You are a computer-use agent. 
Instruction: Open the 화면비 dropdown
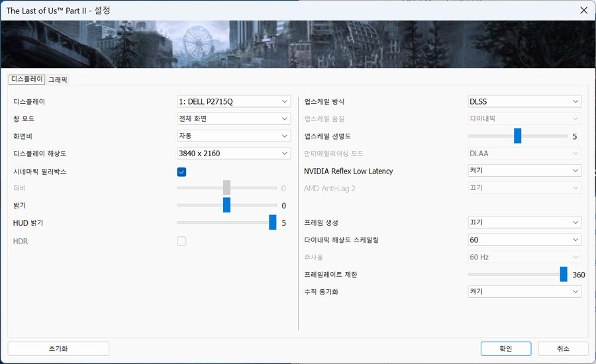(234, 136)
